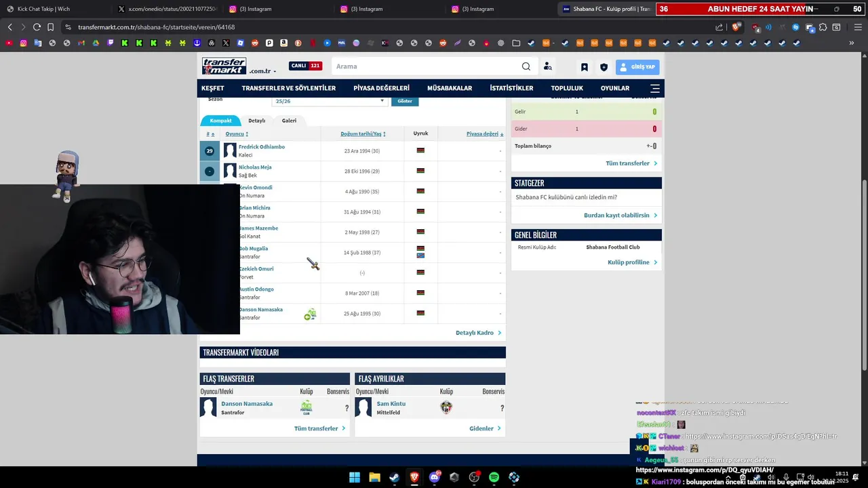
Task: Open Bob Mugalia player profile
Action: tap(254, 248)
